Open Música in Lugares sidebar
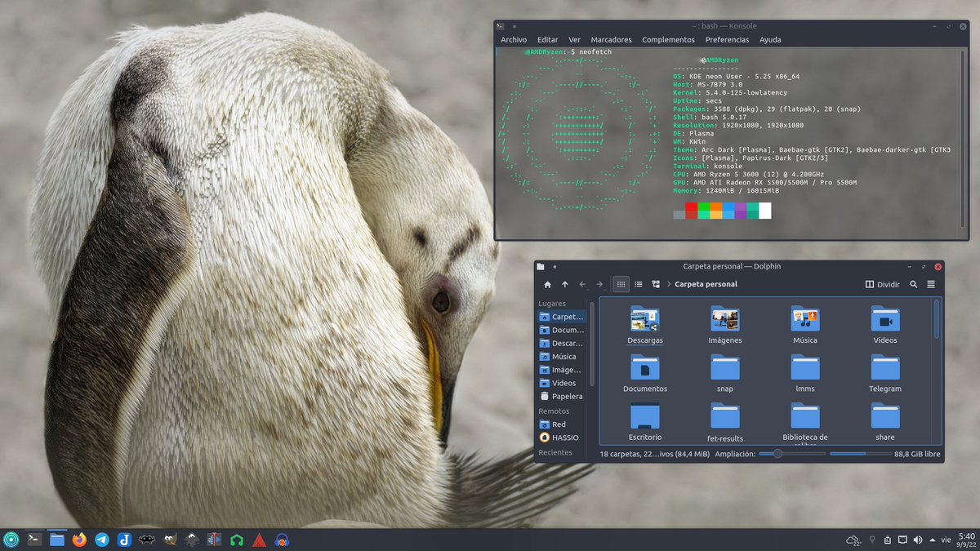This screenshot has width=980, height=551. [x=562, y=357]
